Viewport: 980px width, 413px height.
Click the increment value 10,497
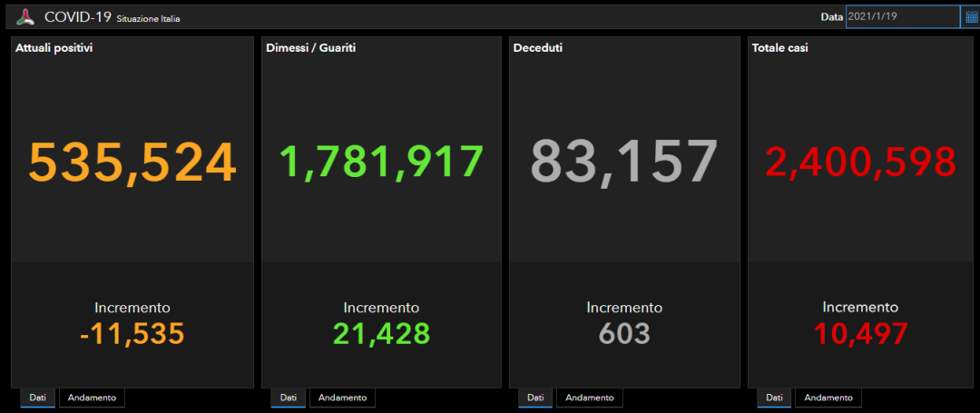coord(860,334)
